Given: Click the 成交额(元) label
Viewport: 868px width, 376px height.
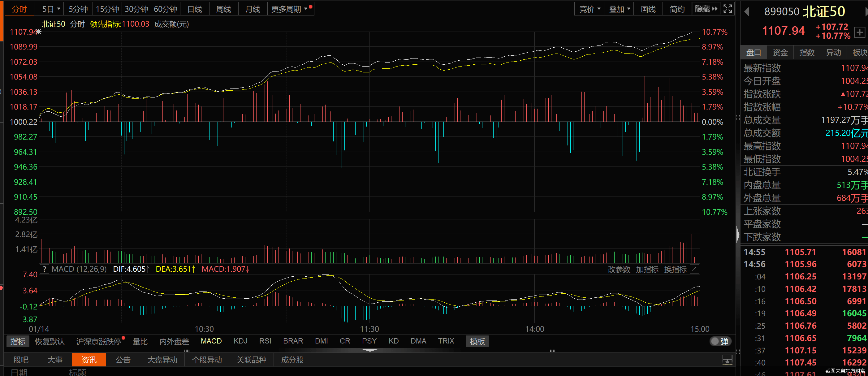Looking at the screenshot, I should (x=171, y=24).
